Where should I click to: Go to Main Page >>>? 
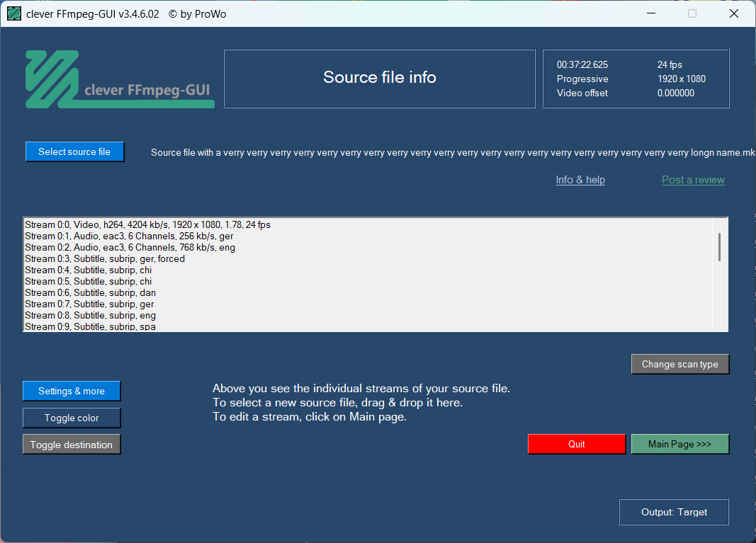click(x=679, y=444)
